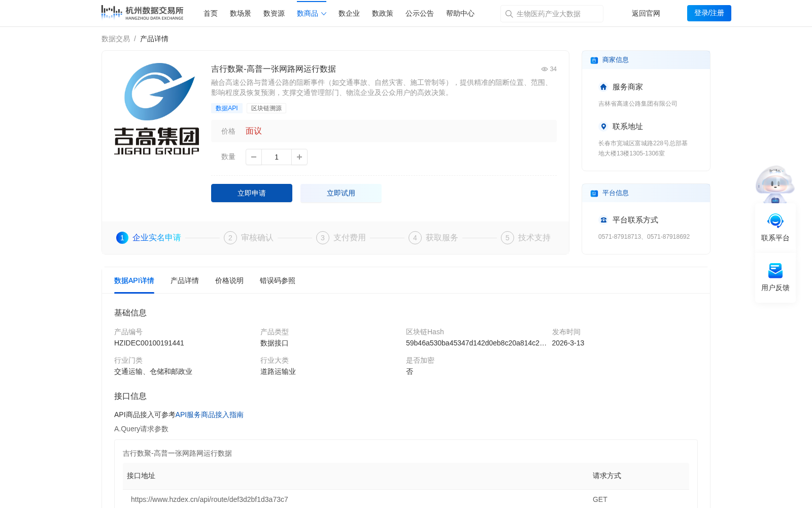Click the 平台信息 header icon
This screenshot has width=812, height=508.
[594, 193]
